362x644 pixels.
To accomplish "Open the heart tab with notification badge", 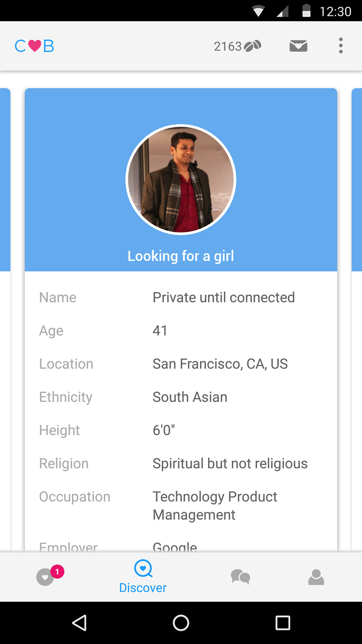I will [x=46, y=577].
